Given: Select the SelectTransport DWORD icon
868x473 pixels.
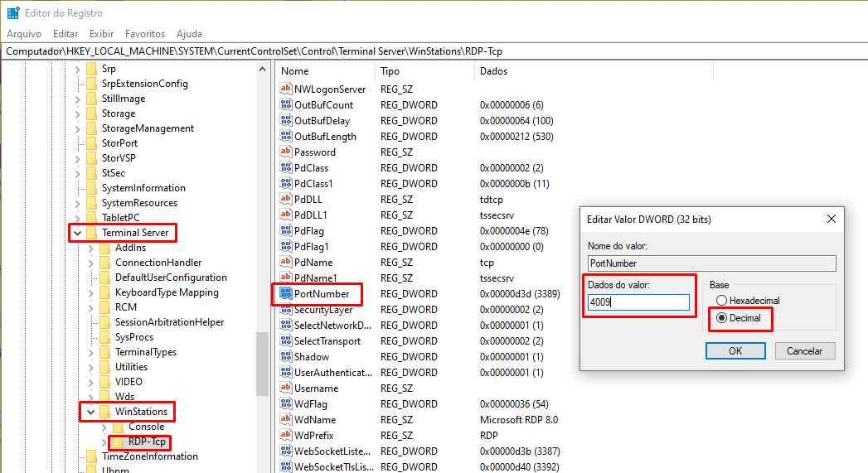Looking at the screenshot, I should [x=286, y=340].
